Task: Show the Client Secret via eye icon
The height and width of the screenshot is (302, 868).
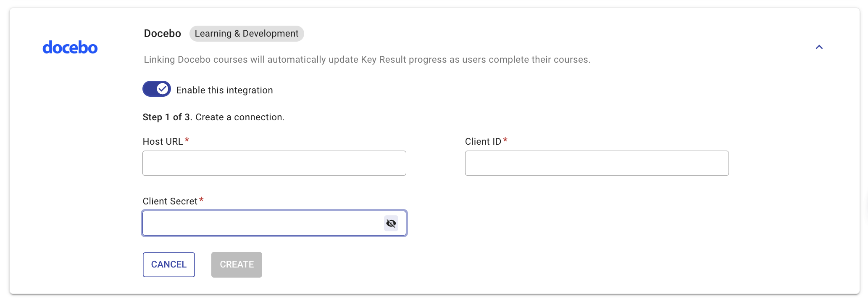Action: [x=391, y=223]
